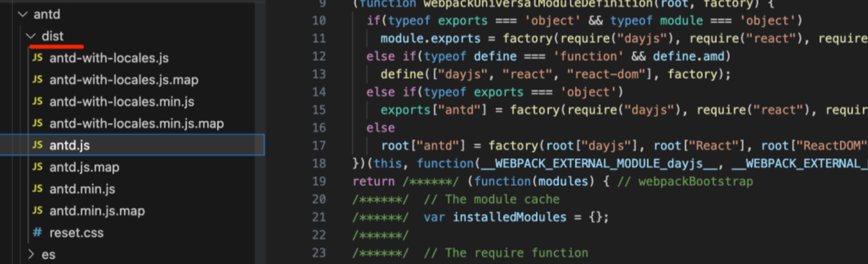The height and width of the screenshot is (264, 868).
Task: Click line number 20 in the gutter
Action: click(319, 199)
